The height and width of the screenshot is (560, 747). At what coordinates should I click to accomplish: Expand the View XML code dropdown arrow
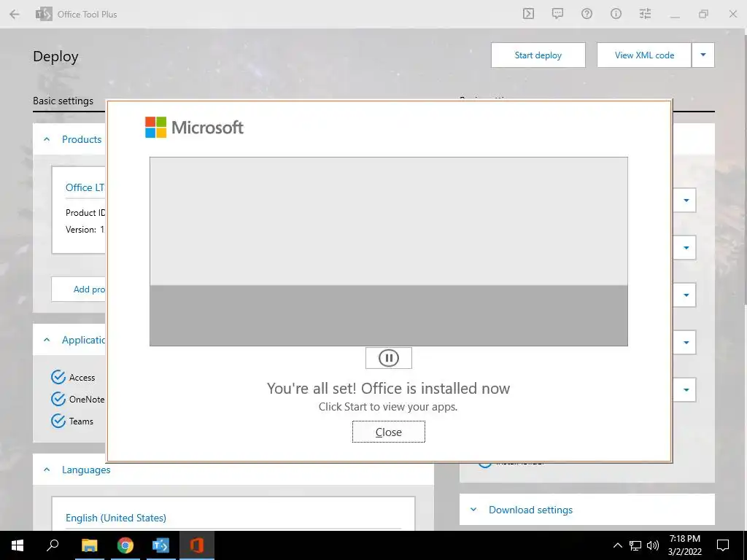point(703,55)
